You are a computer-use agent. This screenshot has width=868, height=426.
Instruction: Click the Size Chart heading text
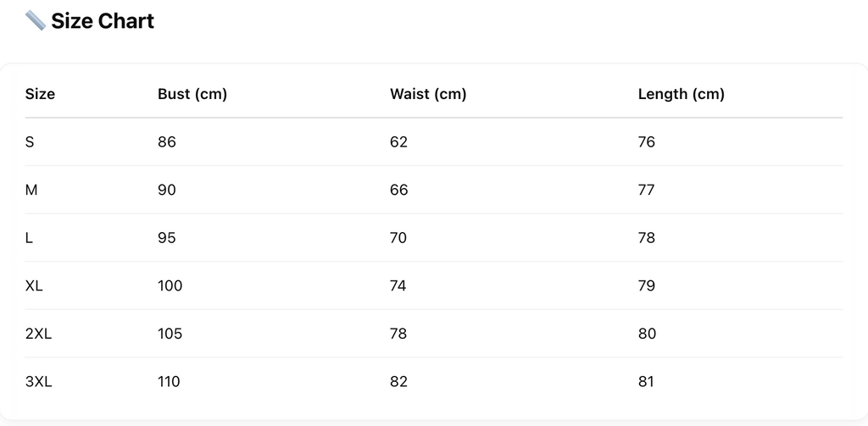(x=103, y=21)
